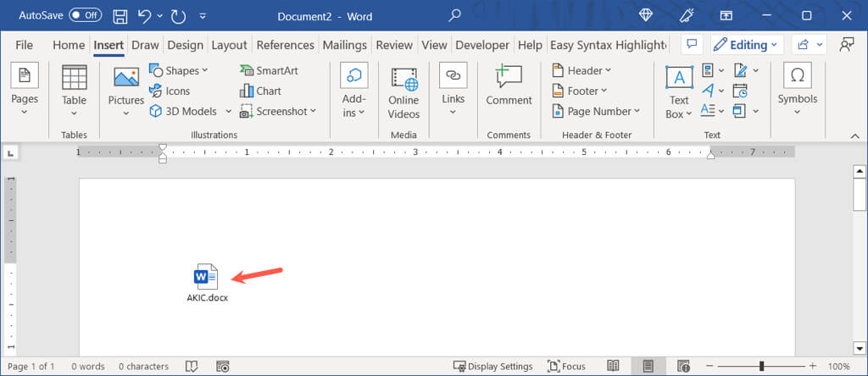Viewport: 868px width, 376px height.
Task: Open the ribbon display options icon
Action: pos(726,15)
